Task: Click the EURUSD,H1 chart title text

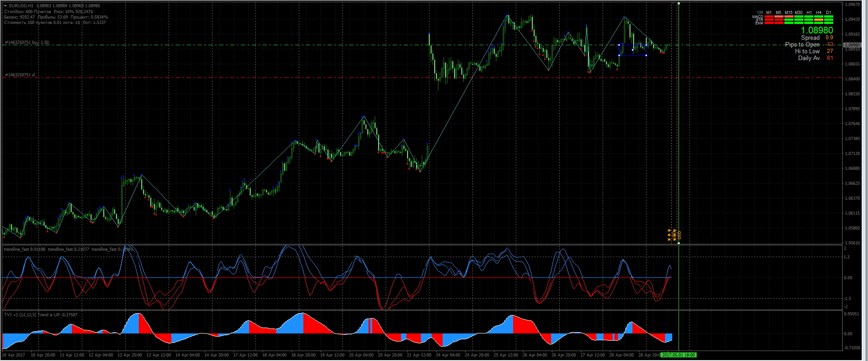Action: [21, 6]
